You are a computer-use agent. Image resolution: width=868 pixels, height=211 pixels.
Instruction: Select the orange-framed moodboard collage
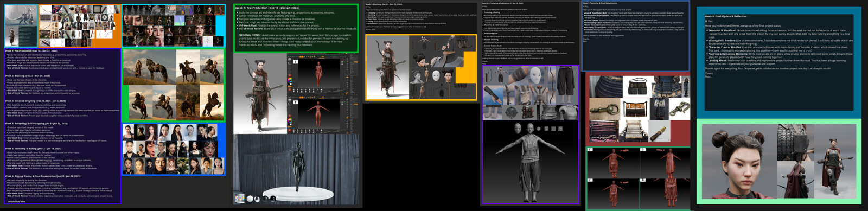80,26
